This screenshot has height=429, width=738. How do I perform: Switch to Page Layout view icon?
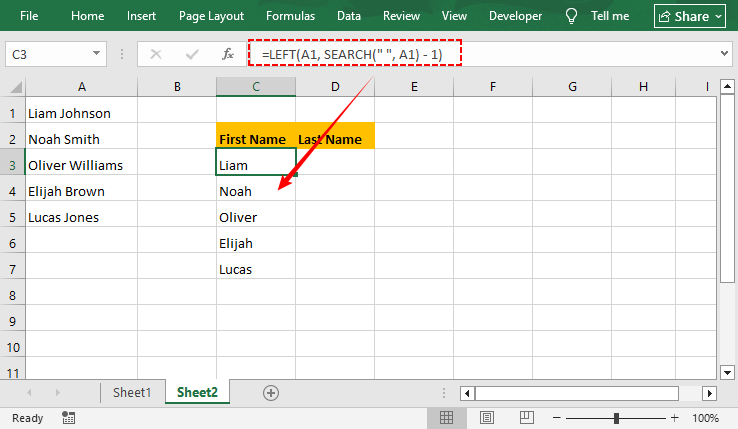(x=487, y=417)
